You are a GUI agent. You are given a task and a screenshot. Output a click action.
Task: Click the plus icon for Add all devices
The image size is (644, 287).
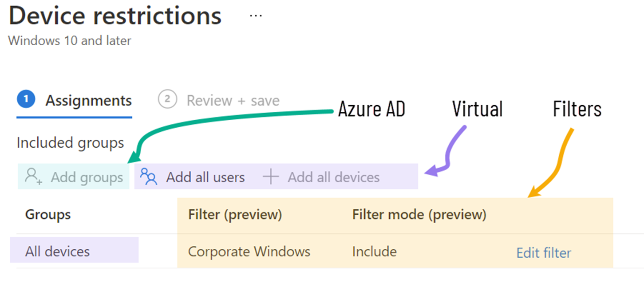[270, 177]
